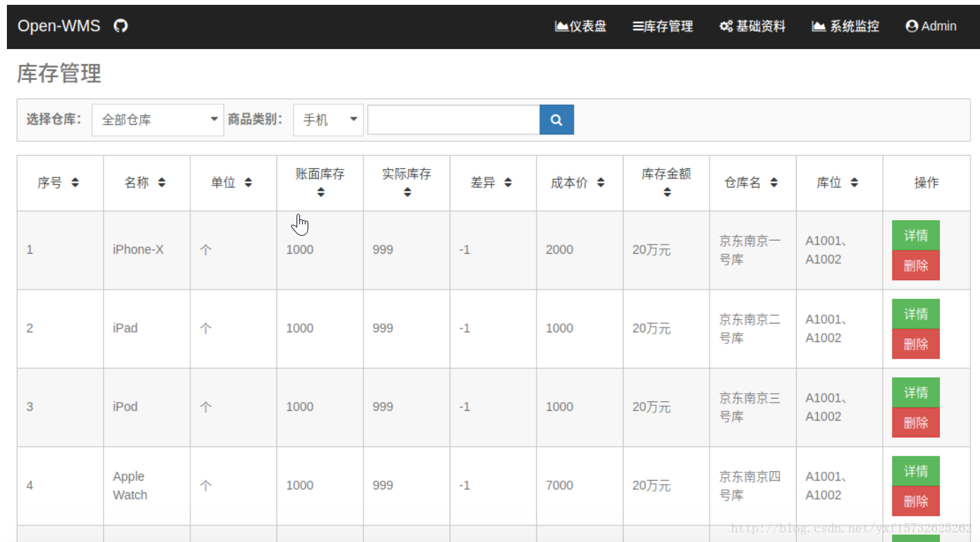The width and height of the screenshot is (980, 542).
Task: Click the magnifier search button
Action: point(557,120)
